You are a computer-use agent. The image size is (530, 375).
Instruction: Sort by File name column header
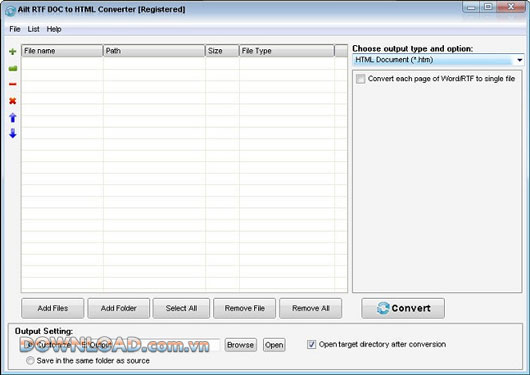click(x=62, y=51)
